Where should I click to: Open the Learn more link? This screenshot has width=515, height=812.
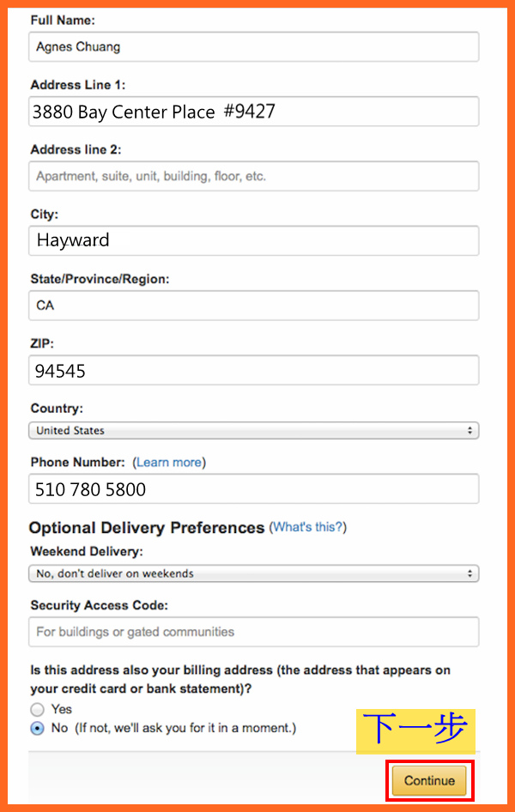(169, 462)
